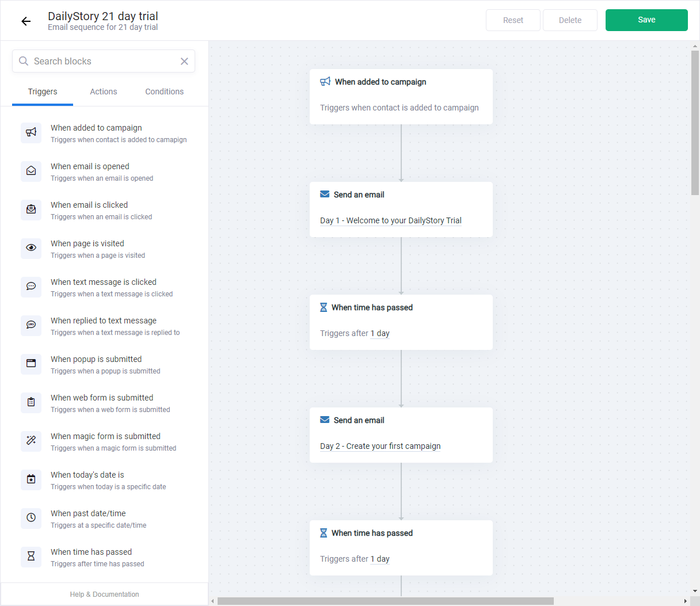Viewport: 700px width, 606px height.
Task: Edit '1 day' delay in second time-passed block
Action: 380,559
